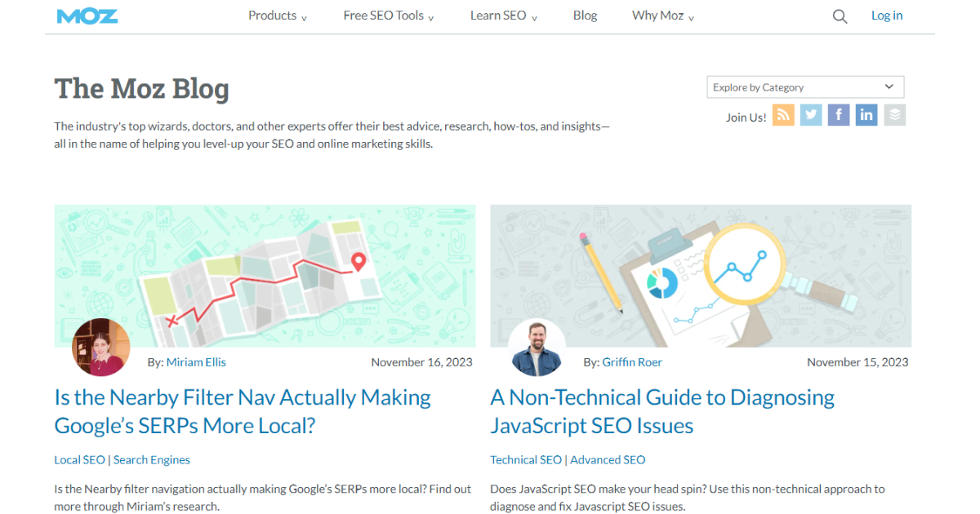The width and height of the screenshot is (980, 514).
Task: Open the Local SEO category link
Action: tap(79, 460)
